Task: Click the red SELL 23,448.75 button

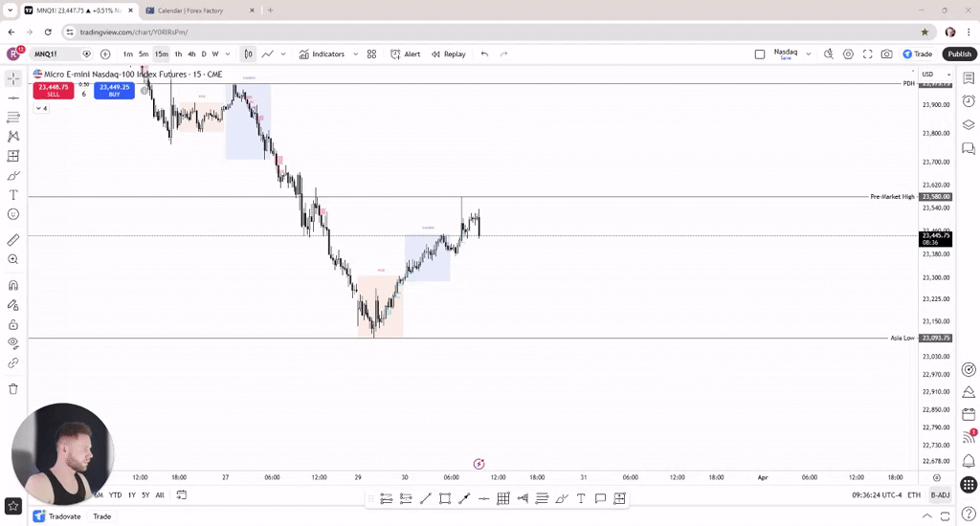Action: tap(54, 90)
